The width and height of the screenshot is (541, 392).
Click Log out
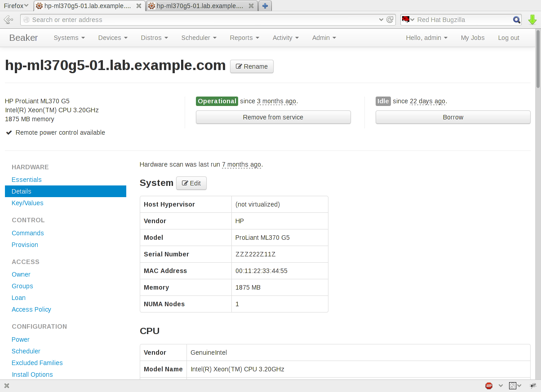tap(509, 38)
